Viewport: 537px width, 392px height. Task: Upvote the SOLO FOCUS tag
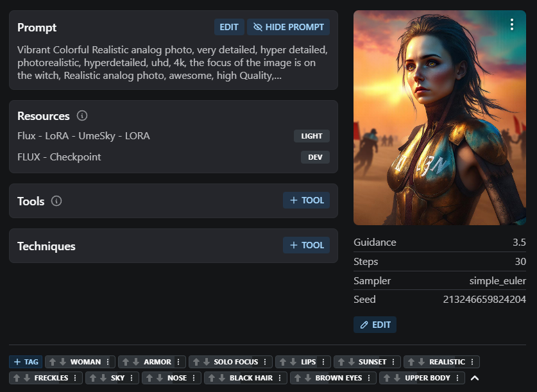point(196,362)
